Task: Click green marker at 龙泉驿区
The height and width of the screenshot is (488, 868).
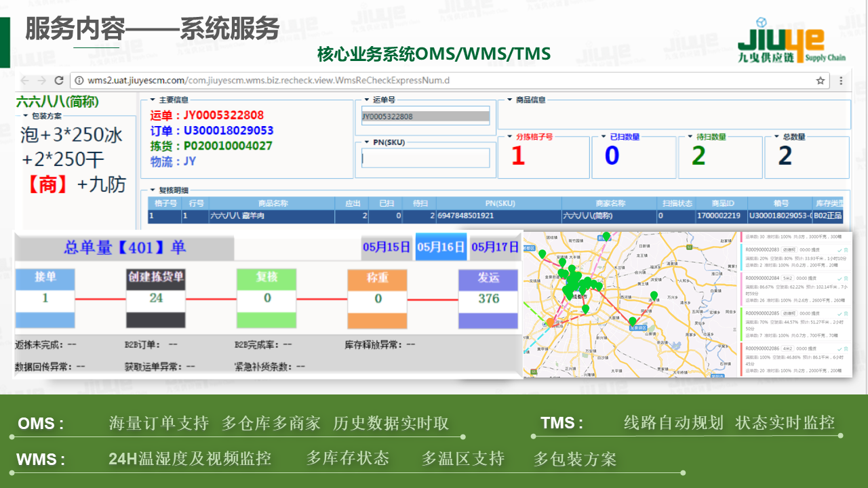Action: [632, 321]
